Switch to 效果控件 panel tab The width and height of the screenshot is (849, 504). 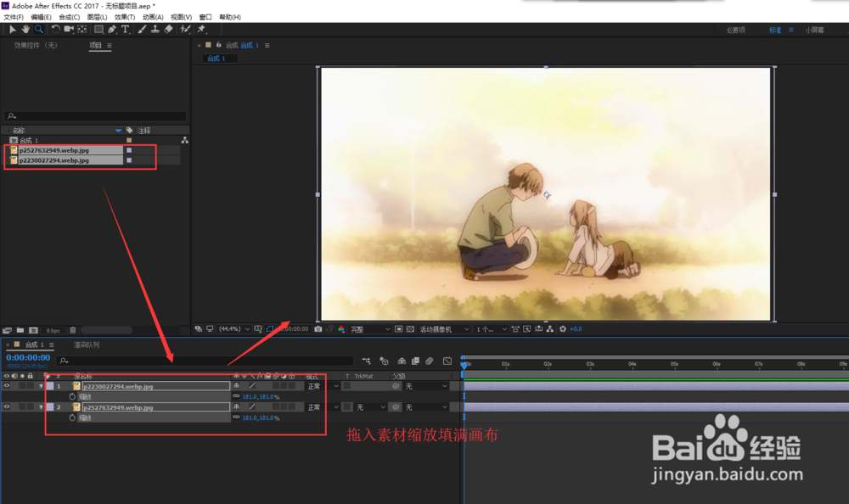(x=36, y=46)
